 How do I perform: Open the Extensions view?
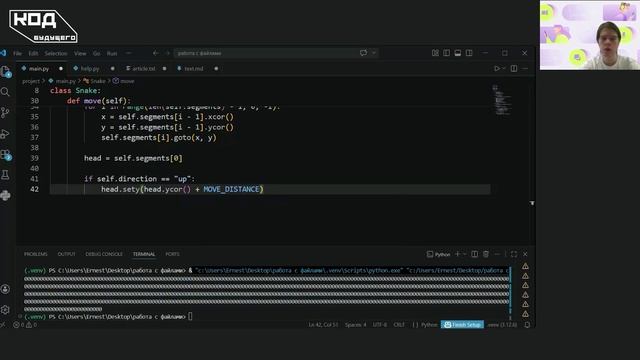6,155
